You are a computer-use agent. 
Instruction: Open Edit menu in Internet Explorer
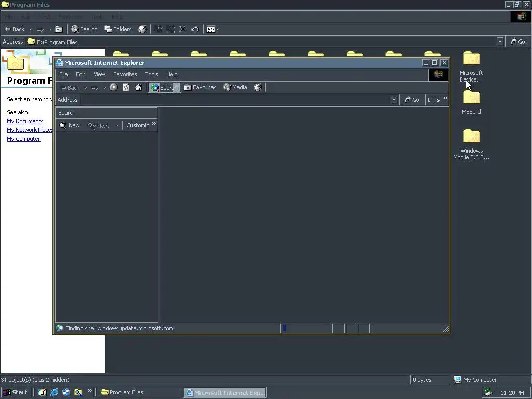(81, 74)
